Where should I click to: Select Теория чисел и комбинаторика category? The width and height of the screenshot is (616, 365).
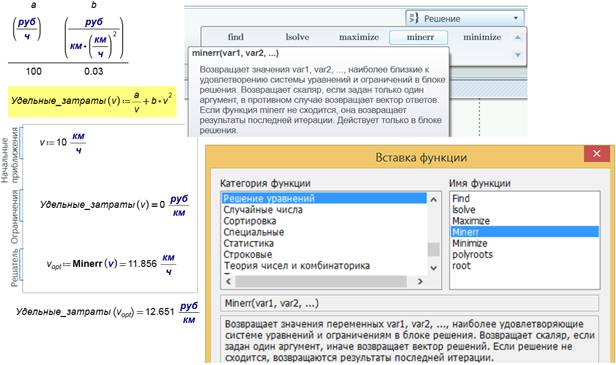coord(296,266)
